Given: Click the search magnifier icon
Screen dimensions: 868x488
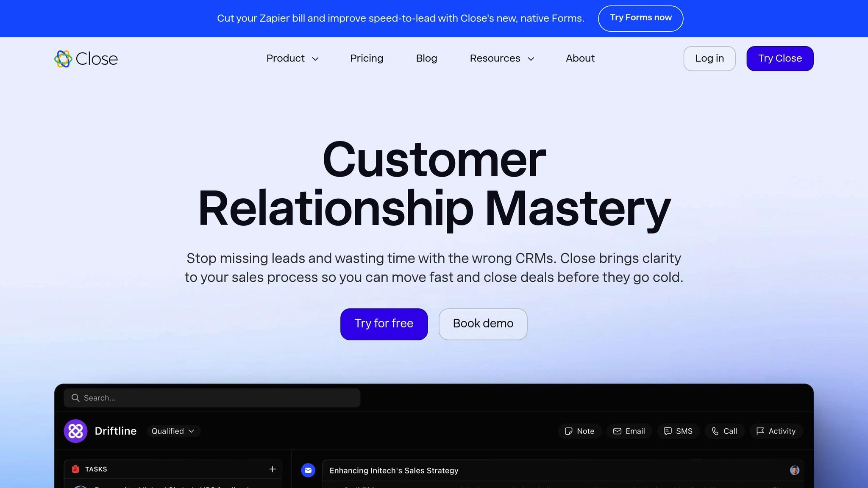Looking at the screenshot, I should (x=75, y=398).
